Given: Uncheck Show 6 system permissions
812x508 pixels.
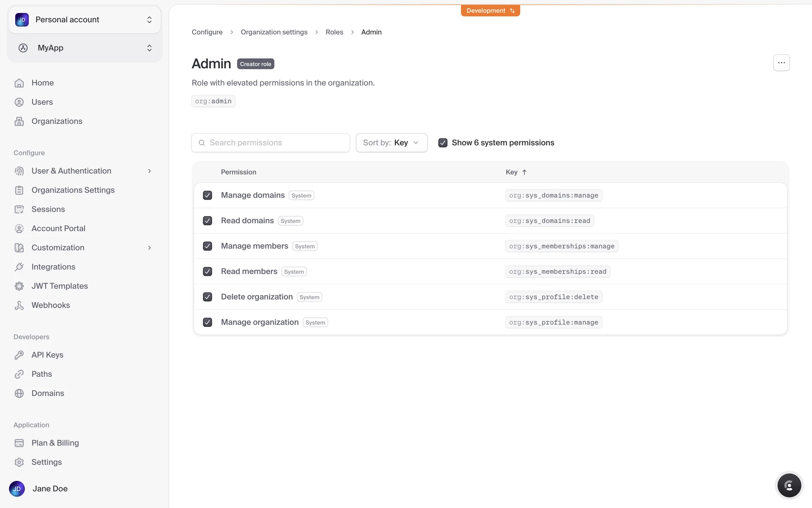Looking at the screenshot, I should [443, 143].
